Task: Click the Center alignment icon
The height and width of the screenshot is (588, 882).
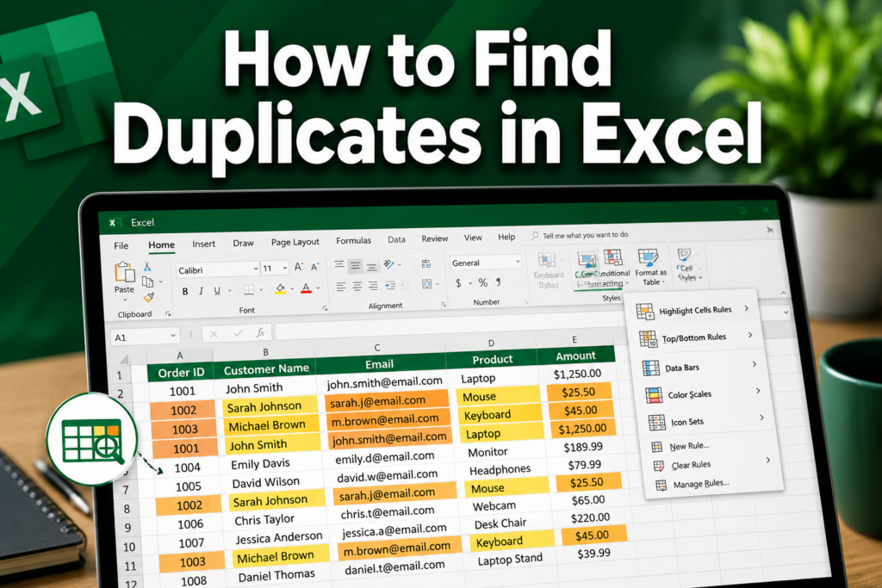Action: (357, 287)
